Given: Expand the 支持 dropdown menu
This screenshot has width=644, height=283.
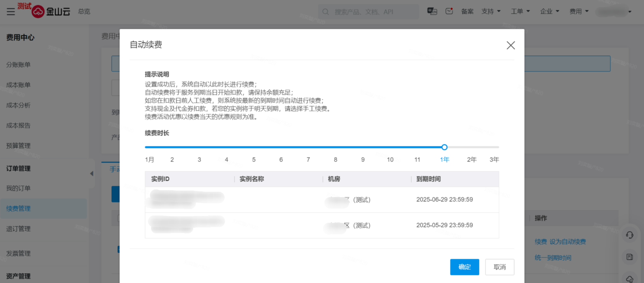Looking at the screenshot, I should 491,12.
